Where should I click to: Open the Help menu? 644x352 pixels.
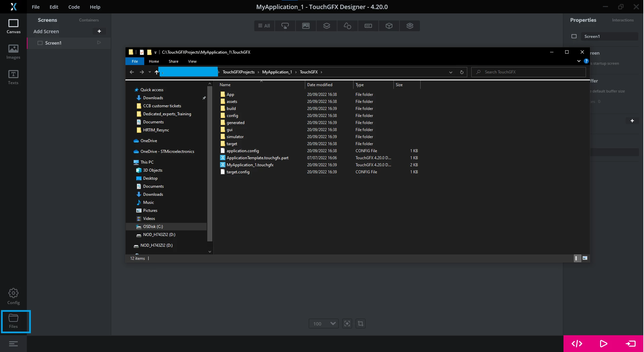(x=95, y=7)
